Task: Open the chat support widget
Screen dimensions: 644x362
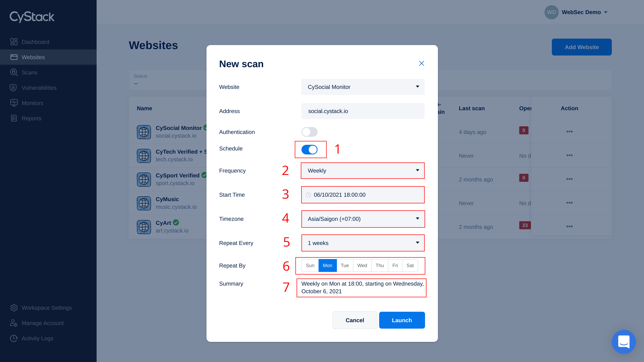Action: pyautogui.click(x=623, y=341)
